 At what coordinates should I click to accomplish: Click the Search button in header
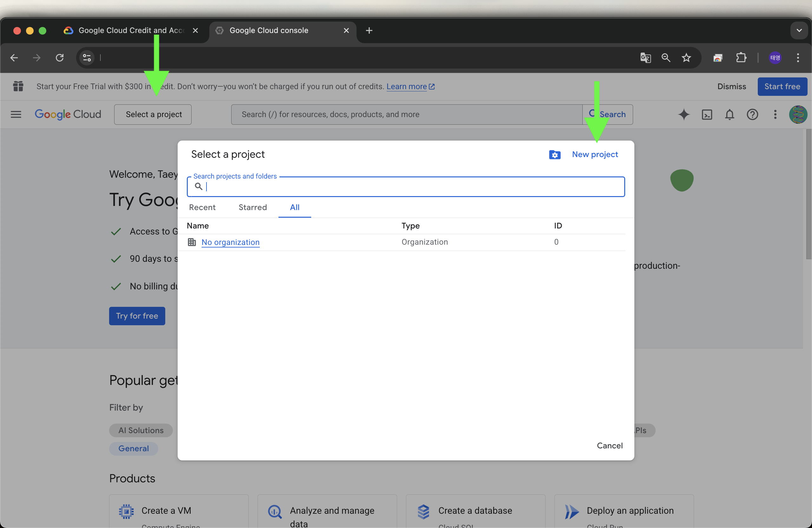coord(607,114)
